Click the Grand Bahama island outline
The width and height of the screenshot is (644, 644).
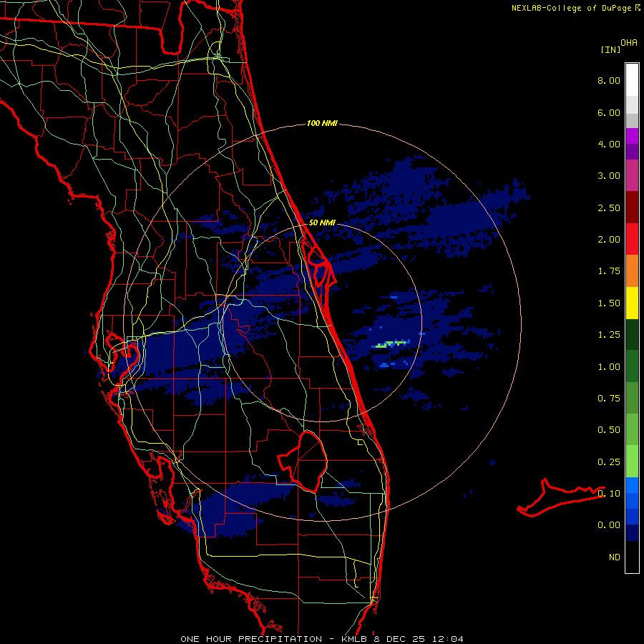click(561, 497)
